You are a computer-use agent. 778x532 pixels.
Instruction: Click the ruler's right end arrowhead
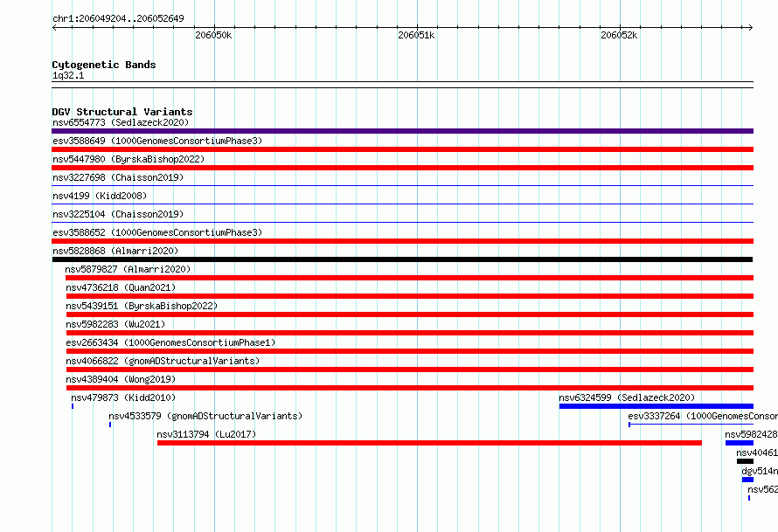coord(750,27)
